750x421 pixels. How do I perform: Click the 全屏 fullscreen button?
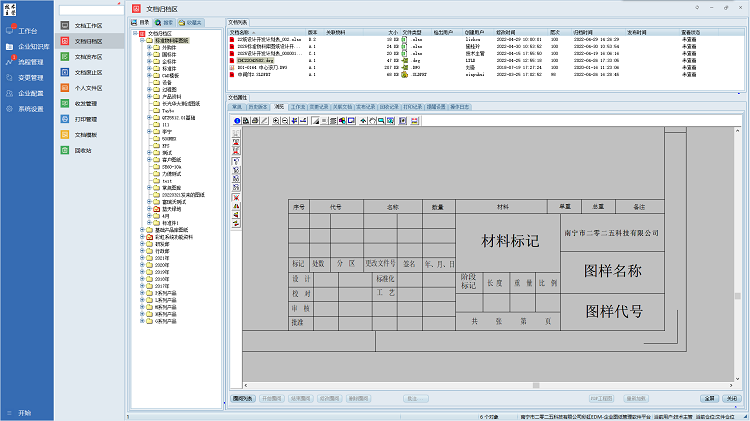(709, 399)
